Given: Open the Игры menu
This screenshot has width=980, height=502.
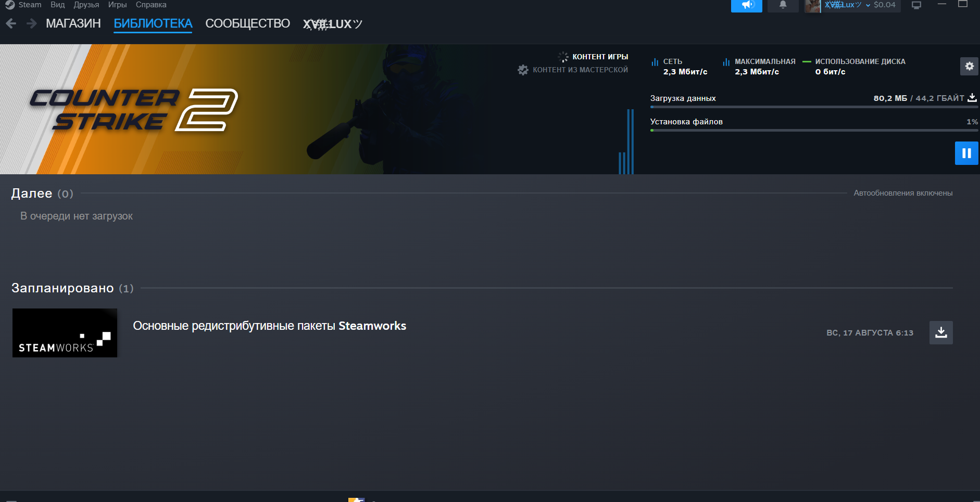Looking at the screenshot, I should [x=117, y=5].
